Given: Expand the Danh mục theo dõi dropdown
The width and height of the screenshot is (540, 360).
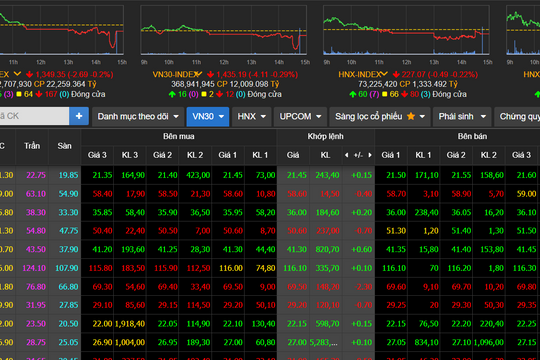Looking at the screenshot, I should (138, 116).
